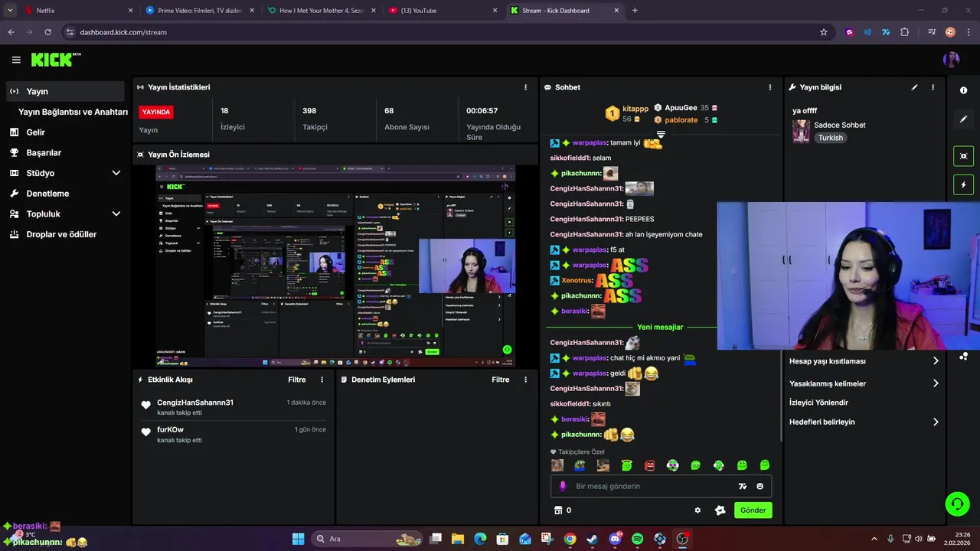Open the hamburger navigation menu
980x551 pixels.
16,60
